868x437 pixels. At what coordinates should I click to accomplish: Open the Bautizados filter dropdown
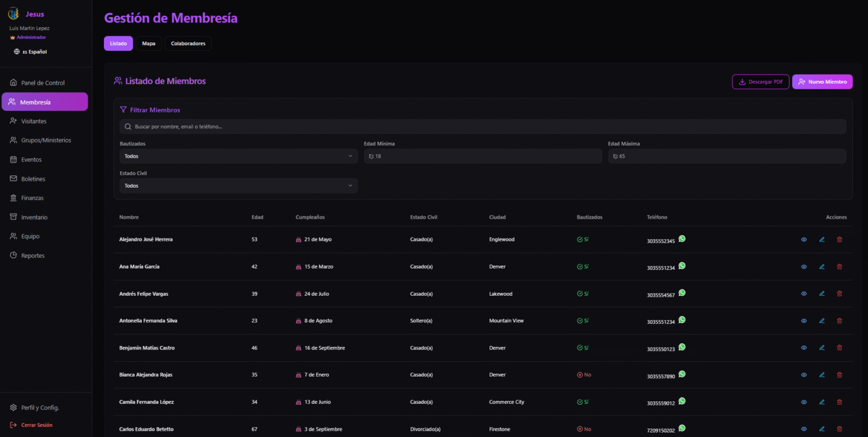[238, 156]
